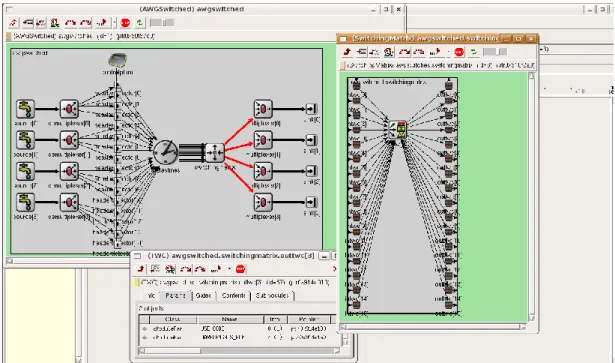Select the multiplexer[3] module icon

(263, 202)
